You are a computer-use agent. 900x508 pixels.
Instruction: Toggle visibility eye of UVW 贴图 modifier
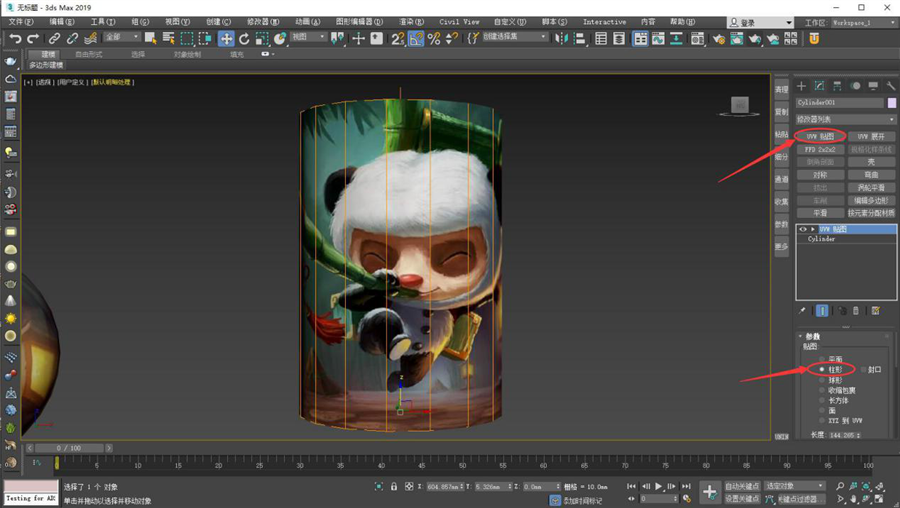(802, 229)
